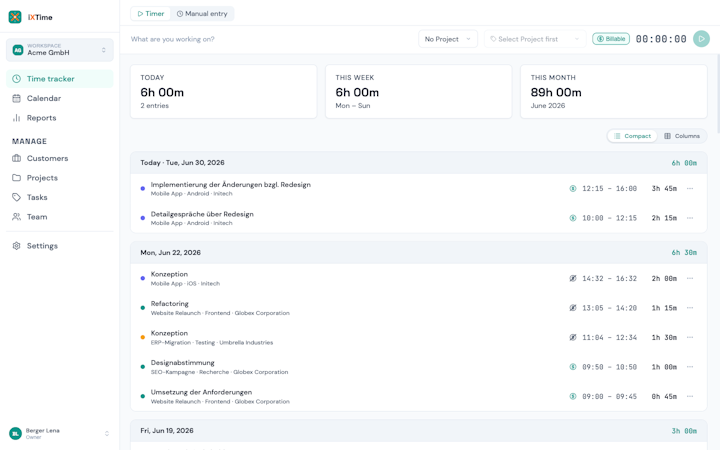Viewport: 720px width, 450px height.
Task: Toggle billable icon on Designabstimmung entry
Action: coord(573,367)
